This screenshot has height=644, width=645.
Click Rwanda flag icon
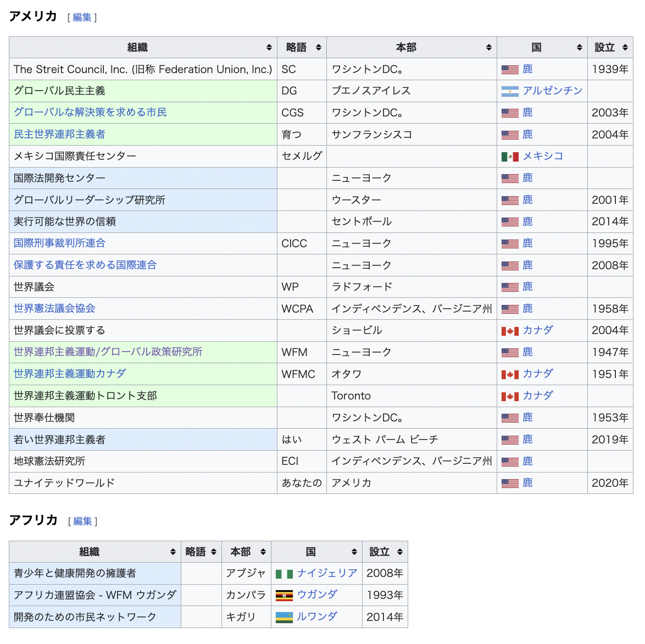click(x=284, y=617)
